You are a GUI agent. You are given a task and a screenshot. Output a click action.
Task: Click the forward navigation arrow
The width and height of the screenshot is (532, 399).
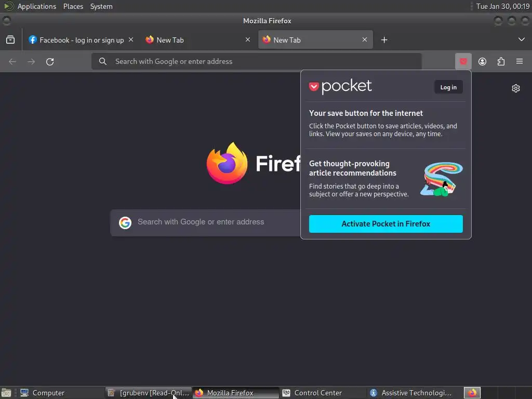pos(31,61)
